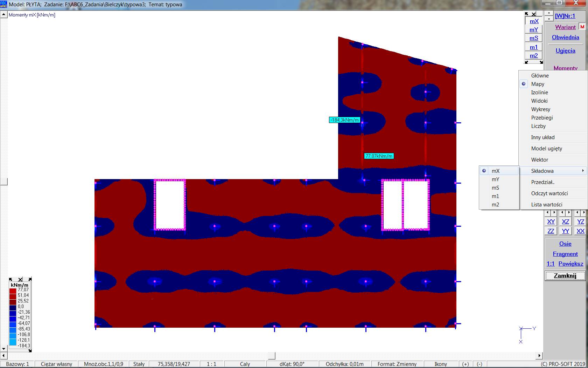Click the red M icon beside Wariant
The height and width of the screenshot is (368, 588).
pyautogui.click(x=582, y=27)
